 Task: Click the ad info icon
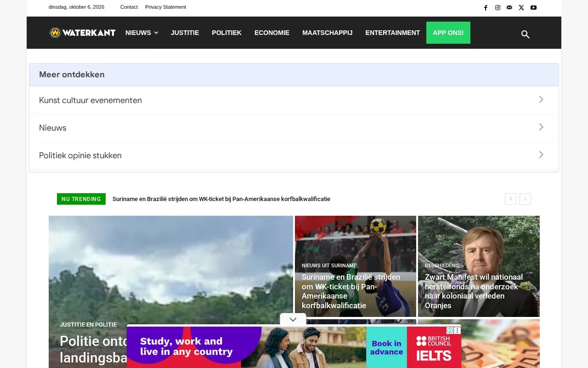pos(450,330)
